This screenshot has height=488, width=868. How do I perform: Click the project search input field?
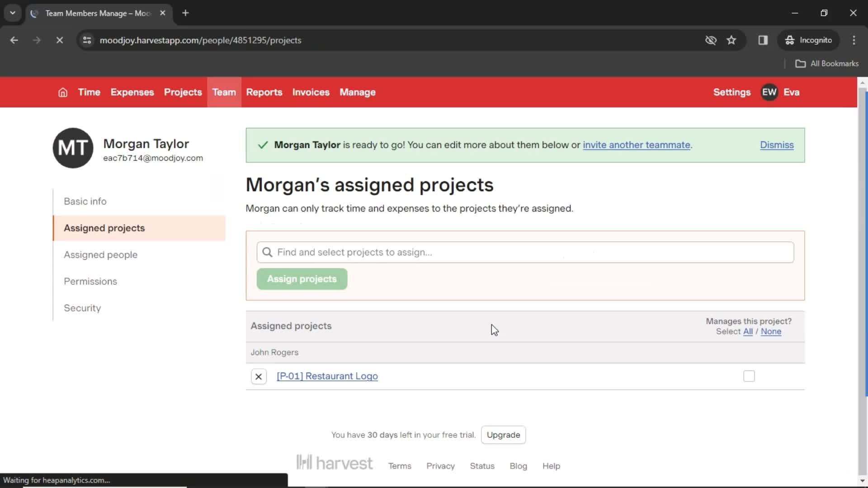525,252
